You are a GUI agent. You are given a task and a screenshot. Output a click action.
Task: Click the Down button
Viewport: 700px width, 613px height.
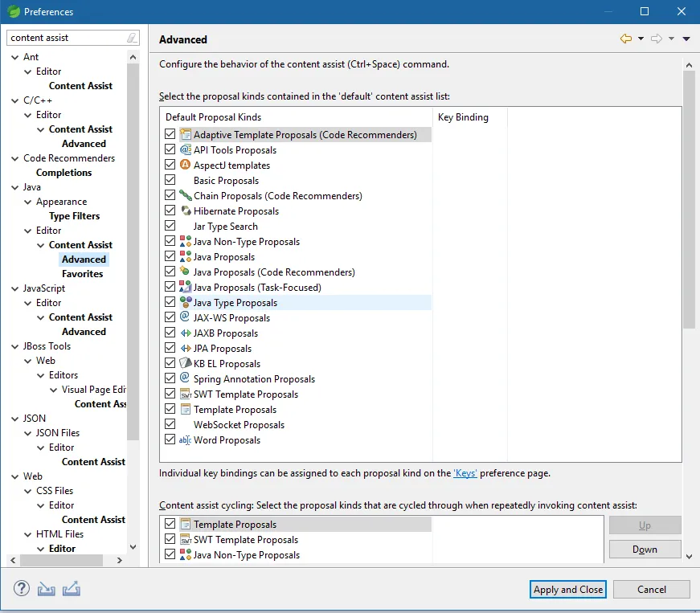[x=645, y=550]
